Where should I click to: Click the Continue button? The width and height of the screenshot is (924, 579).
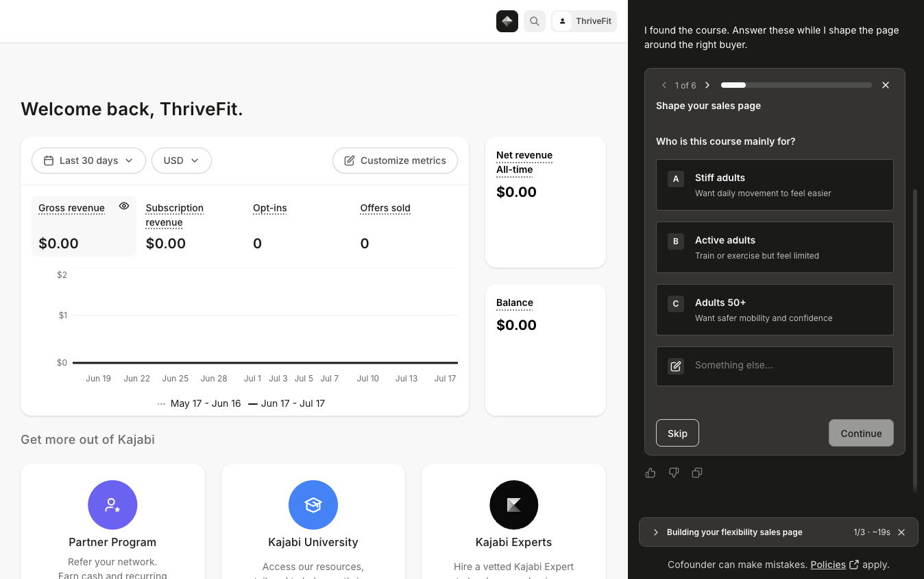[x=861, y=433]
